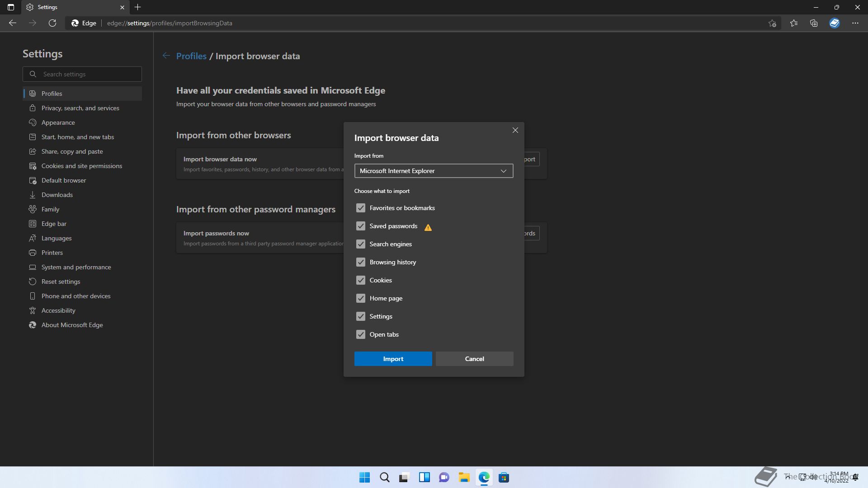Viewport: 868px width, 488px height.
Task: Click the profile avatar icon in toolbar
Action: 835,23
